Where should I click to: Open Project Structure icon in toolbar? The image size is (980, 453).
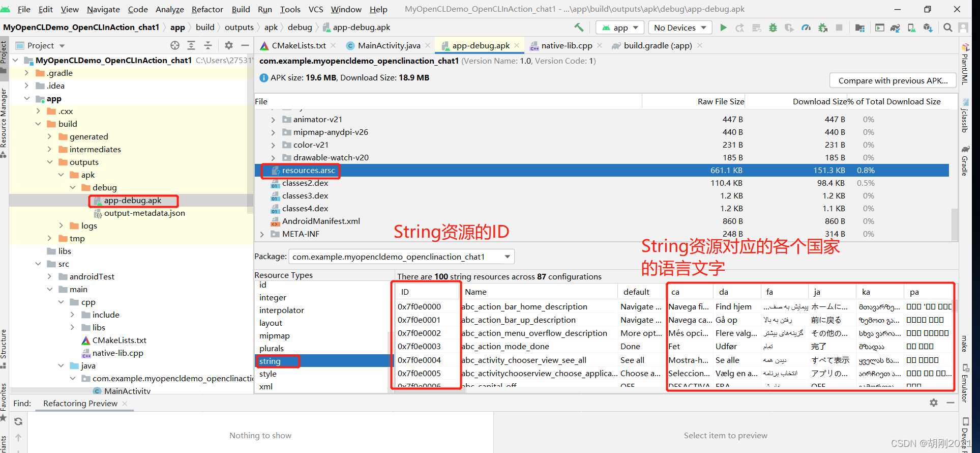tap(860, 27)
